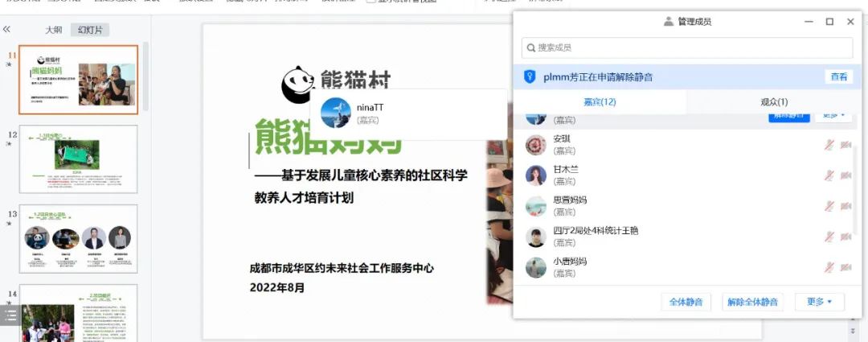
Task: Collapse the slide panel with double-chevron icon
Action: pos(6,30)
